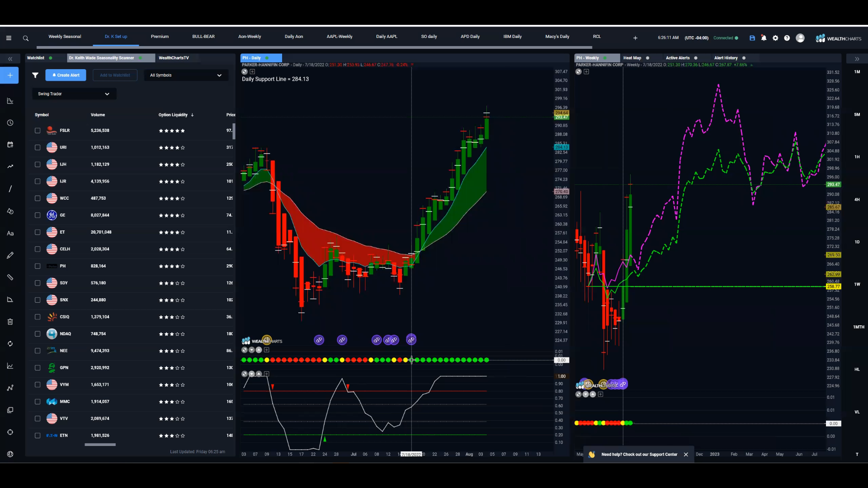Screen dimensions: 868x488
Task: Open the Heat Map tab
Action: (x=632, y=58)
